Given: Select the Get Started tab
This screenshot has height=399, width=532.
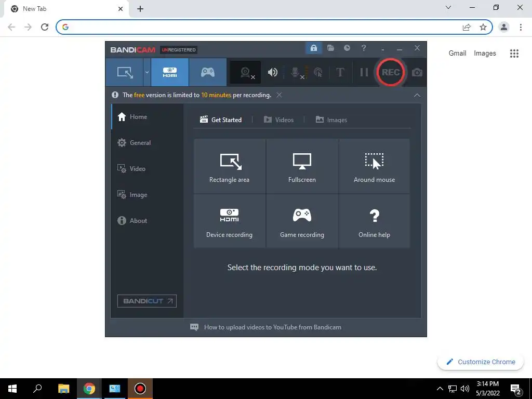Looking at the screenshot, I should click(x=221, y=120).
